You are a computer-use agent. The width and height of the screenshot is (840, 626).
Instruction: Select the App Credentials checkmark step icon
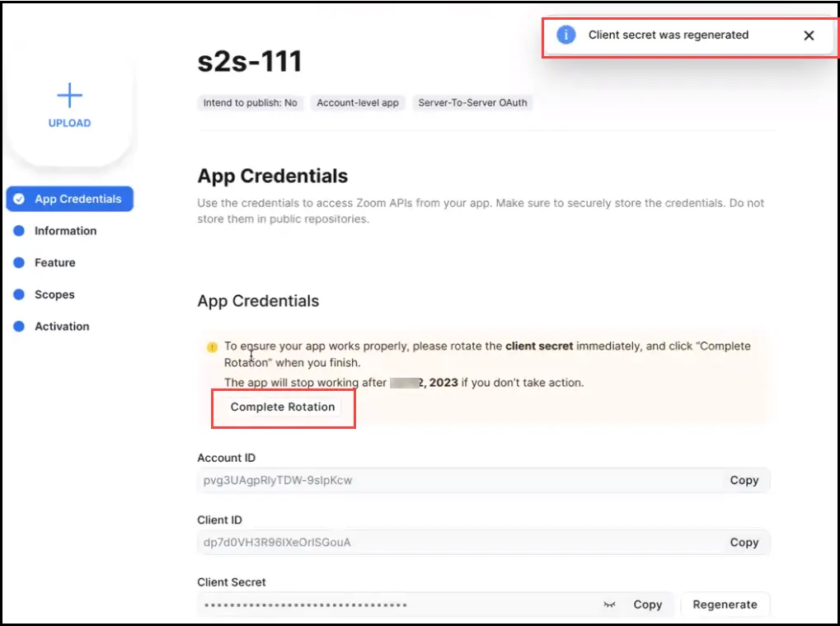point(18,199)
